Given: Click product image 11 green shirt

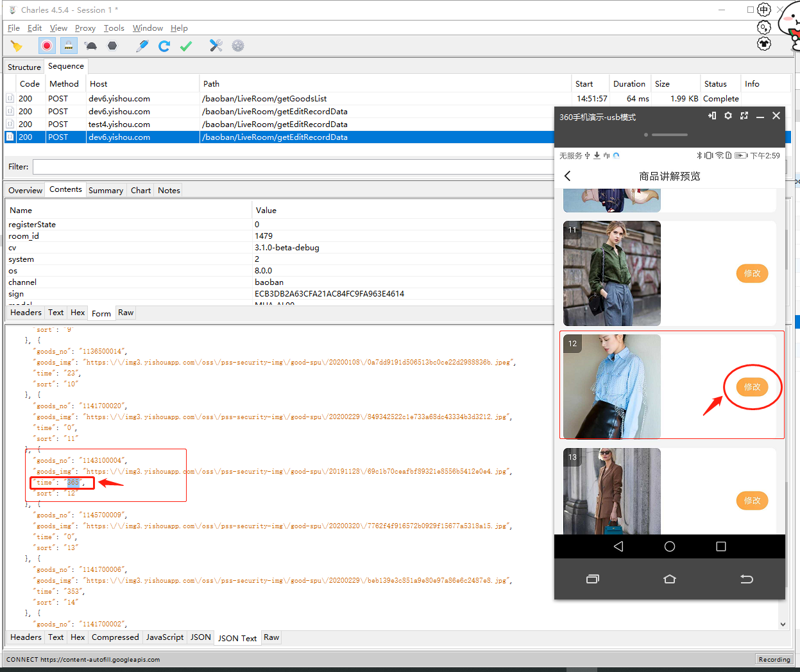Looking at the screenshot, I should tap(612, 273).
